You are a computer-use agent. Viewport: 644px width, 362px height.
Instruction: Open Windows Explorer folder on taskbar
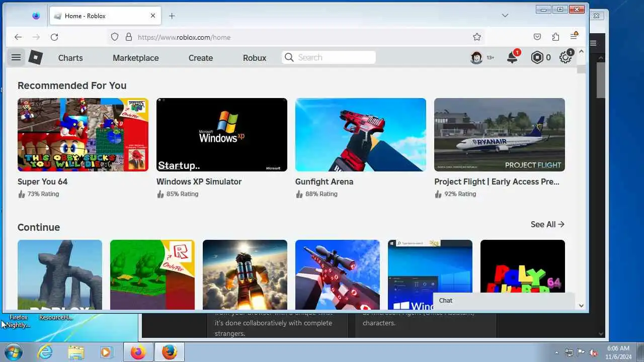tap(76, 352)
